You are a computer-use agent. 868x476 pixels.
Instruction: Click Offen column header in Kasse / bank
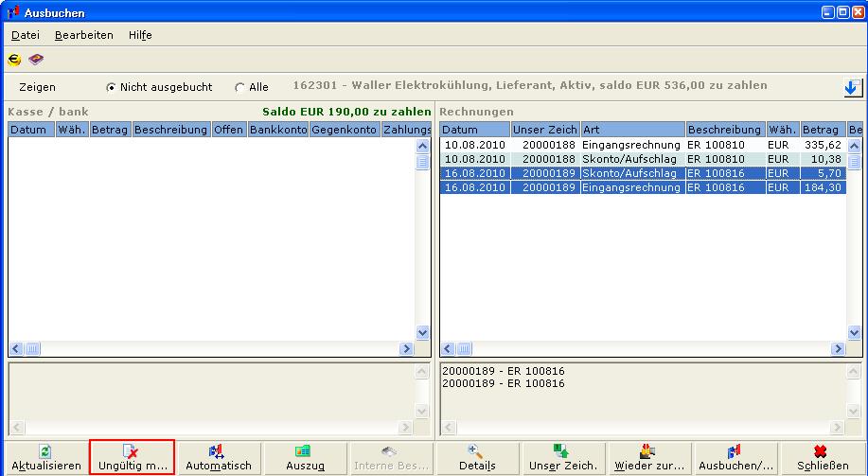[229, 130]
